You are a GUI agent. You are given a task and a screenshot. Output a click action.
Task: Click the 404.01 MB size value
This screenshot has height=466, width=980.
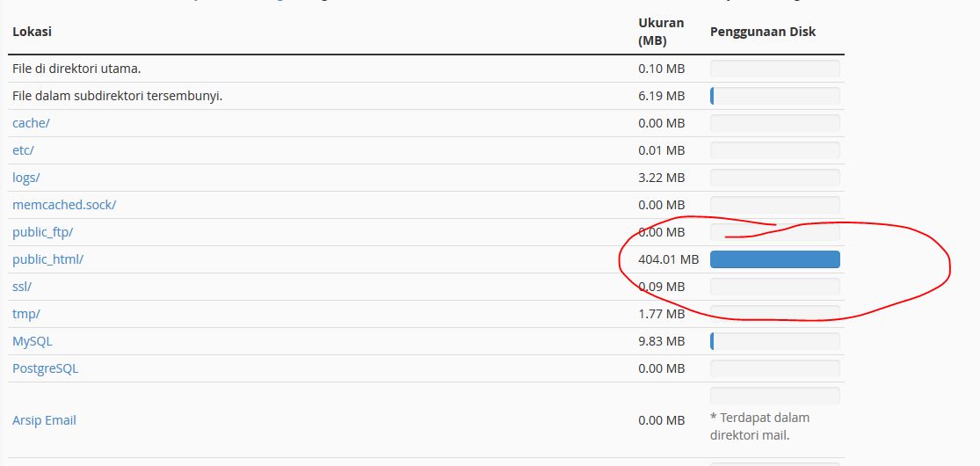pos(669,259)
